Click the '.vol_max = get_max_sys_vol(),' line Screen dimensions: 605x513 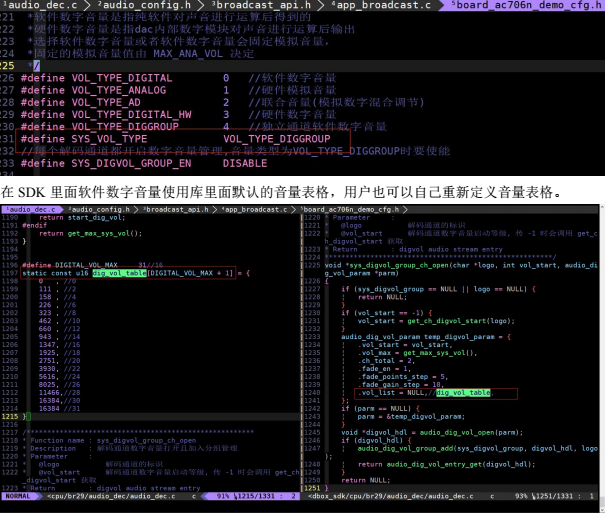pyautogui.click(x=417, y=353)
